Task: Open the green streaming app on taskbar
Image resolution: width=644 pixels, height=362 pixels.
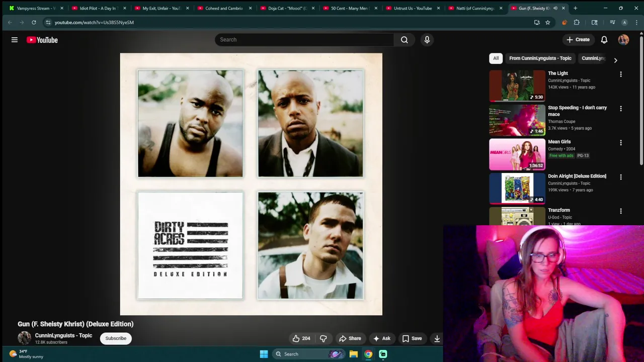Action: click(x=383, y=354)
